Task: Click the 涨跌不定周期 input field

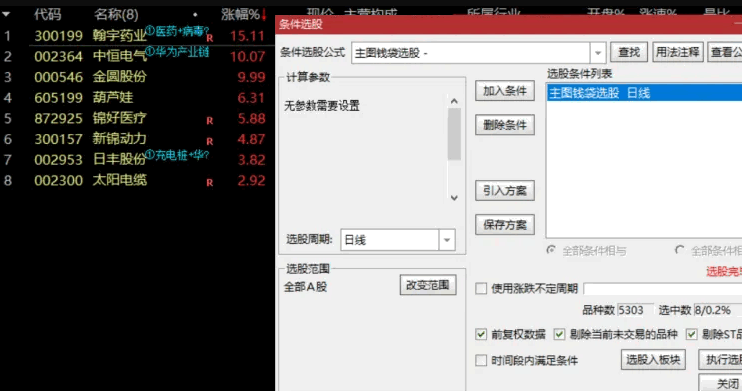Action: coord(663,288)
